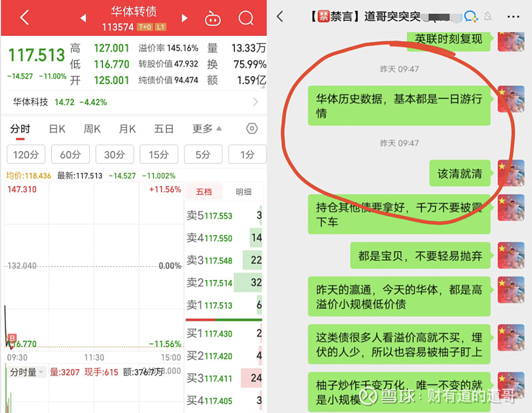Tap the current price 117.513
Image resolution: width=532 pixels, height=413 pixels.
(x=37, y=55)
